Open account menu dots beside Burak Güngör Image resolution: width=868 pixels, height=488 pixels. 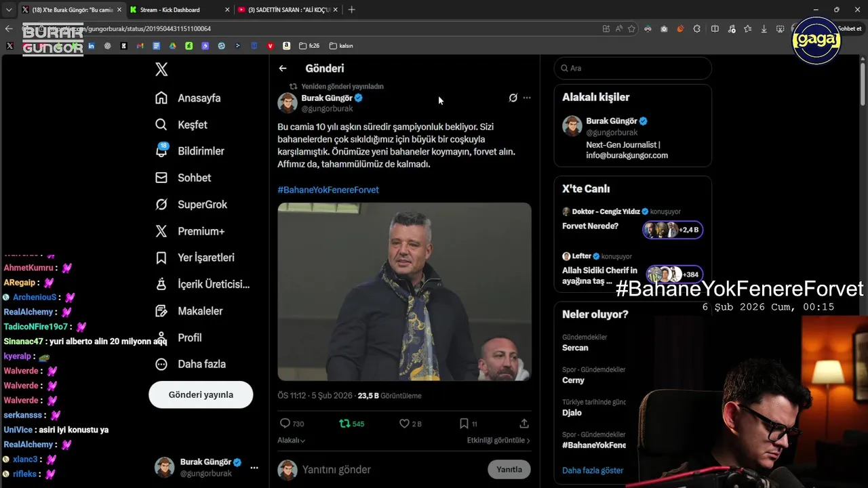[x=254, y=468]
